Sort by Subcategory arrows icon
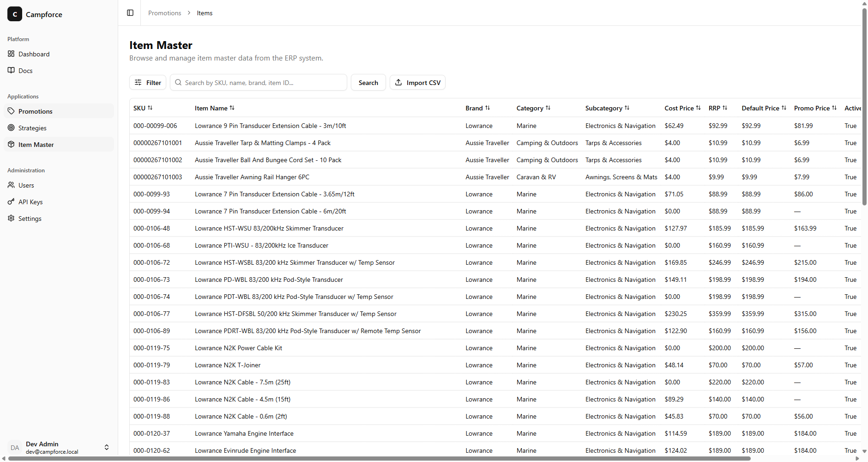The width and height of the screenshot is (868, 462). (x=627, y=108)
